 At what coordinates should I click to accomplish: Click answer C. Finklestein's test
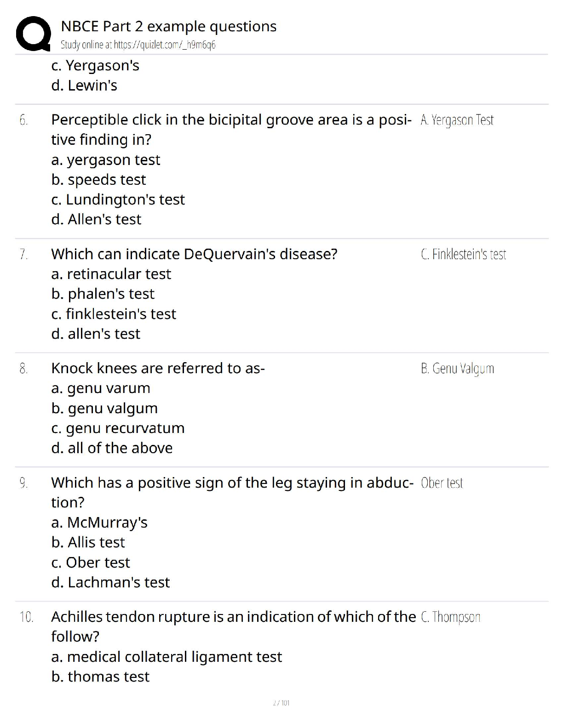[463, 254]
